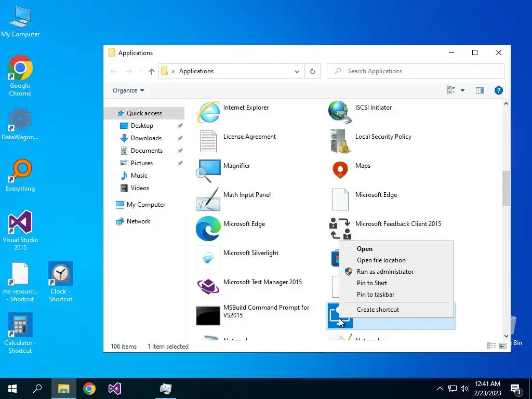The width and height of the screenshot is (532, 399).
Task: Select the Microsoft Test Manager 2015 icon
Action: pyautogui.click(x=208, y=286)
